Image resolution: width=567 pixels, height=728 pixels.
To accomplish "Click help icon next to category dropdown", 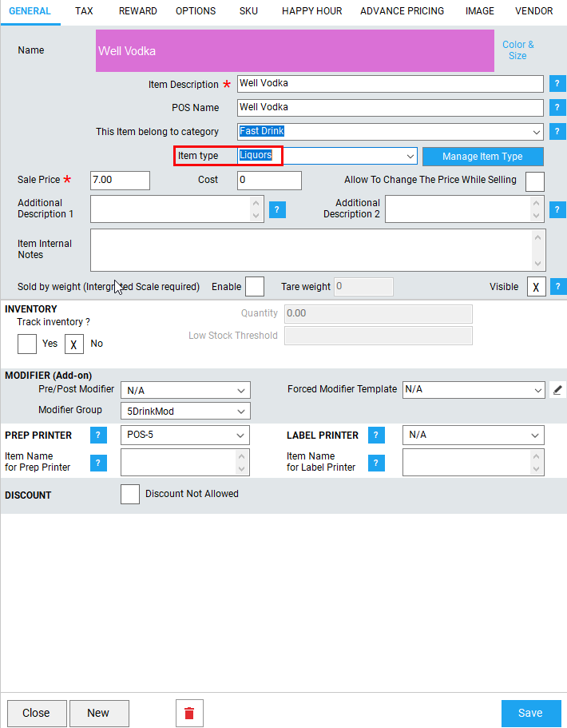I will pos(557,132).
